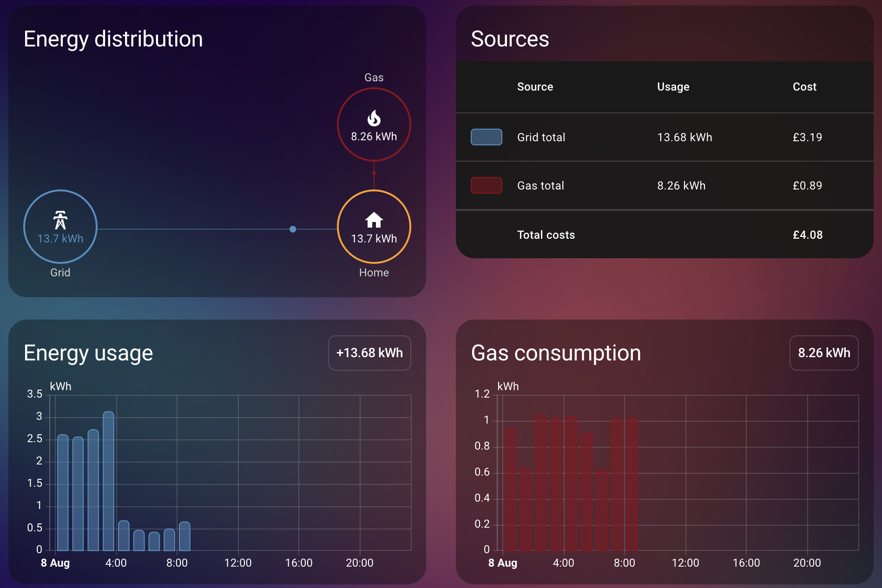
Task: Click the Energy distribution card title
Action: coord(113,39)
